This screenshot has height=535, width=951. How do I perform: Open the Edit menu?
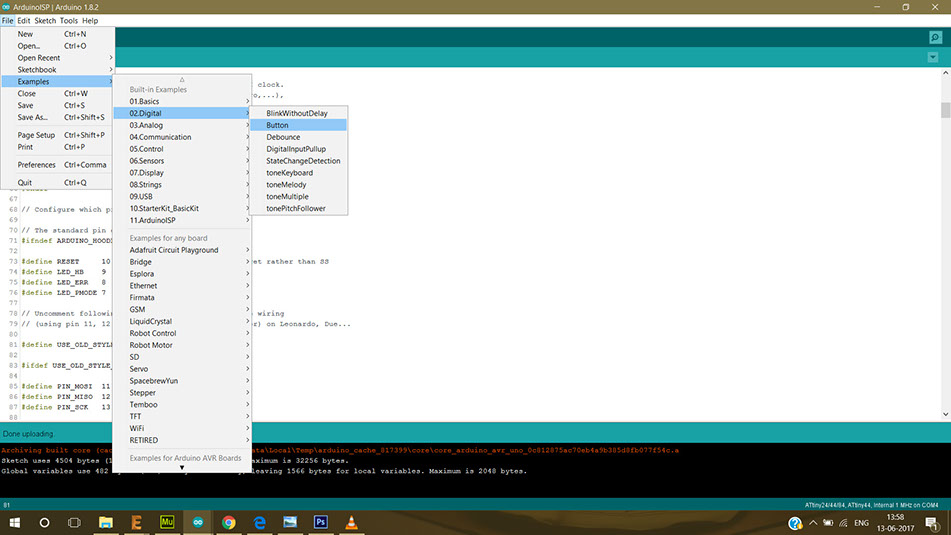click(24, 21)
